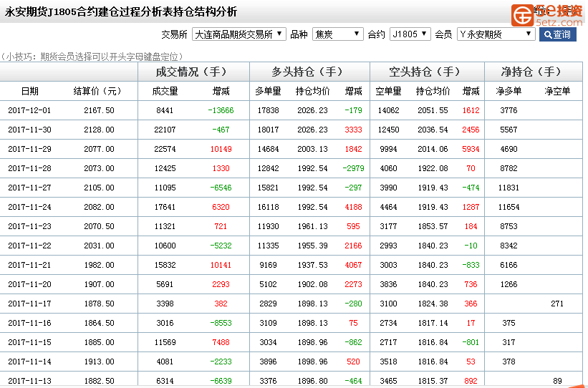This screenshot has width=588, height=388.
Task: Click the 成交情况（手） group header
Action: coord(192,72)
